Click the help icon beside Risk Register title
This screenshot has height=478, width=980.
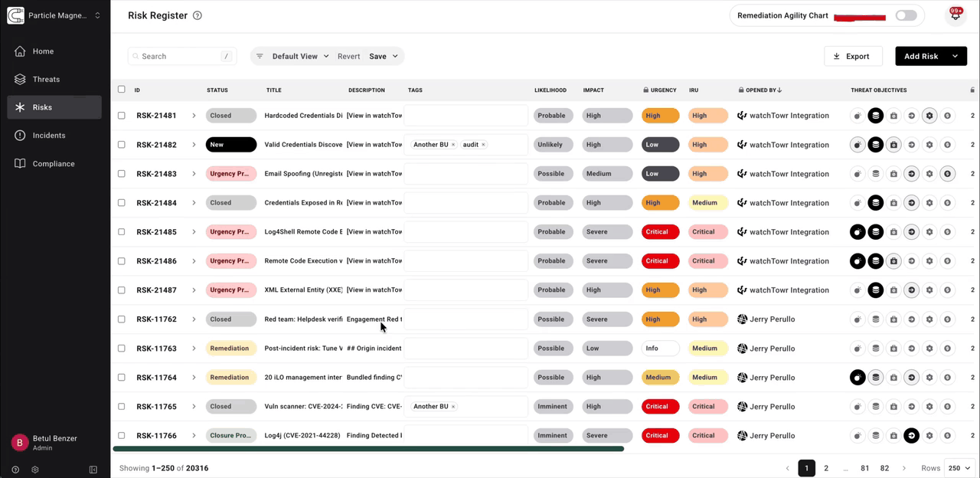198,15
